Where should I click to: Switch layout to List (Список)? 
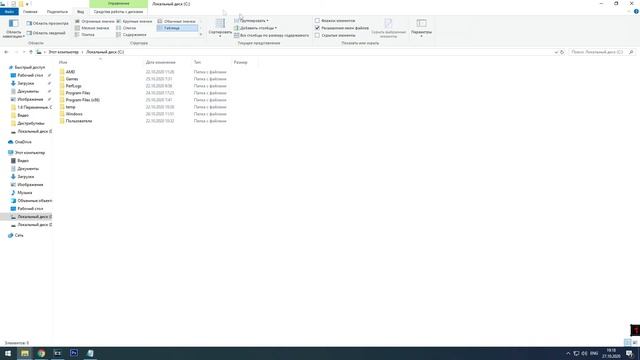(127, 28)
